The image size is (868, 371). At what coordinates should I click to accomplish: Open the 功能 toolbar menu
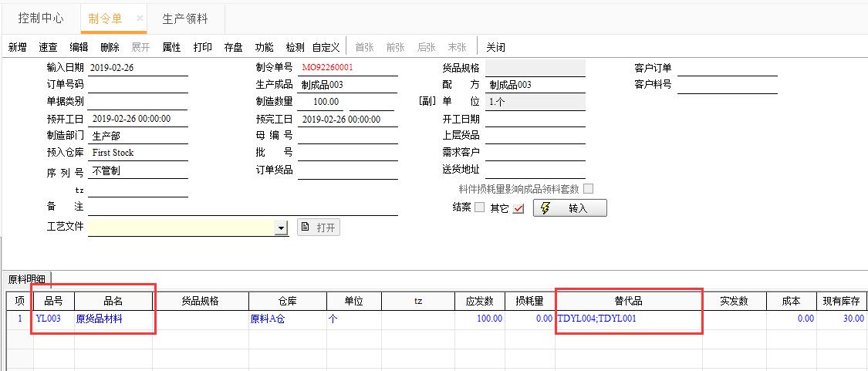tap(264, 47)
